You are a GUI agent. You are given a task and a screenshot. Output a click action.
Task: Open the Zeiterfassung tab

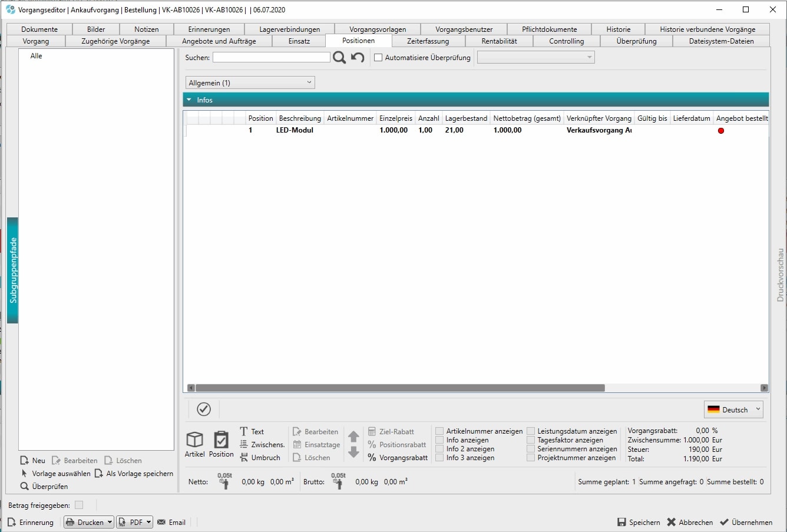pos(428,41)
